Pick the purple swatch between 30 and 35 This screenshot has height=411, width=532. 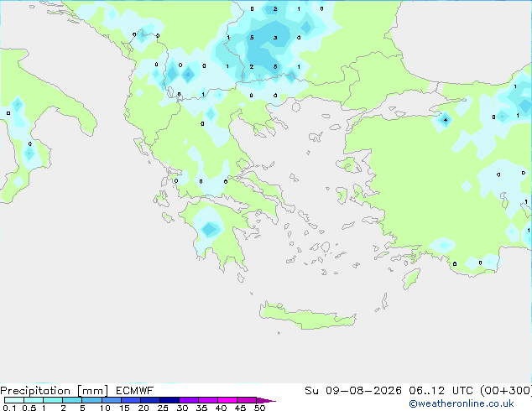(x=189, y=400)
